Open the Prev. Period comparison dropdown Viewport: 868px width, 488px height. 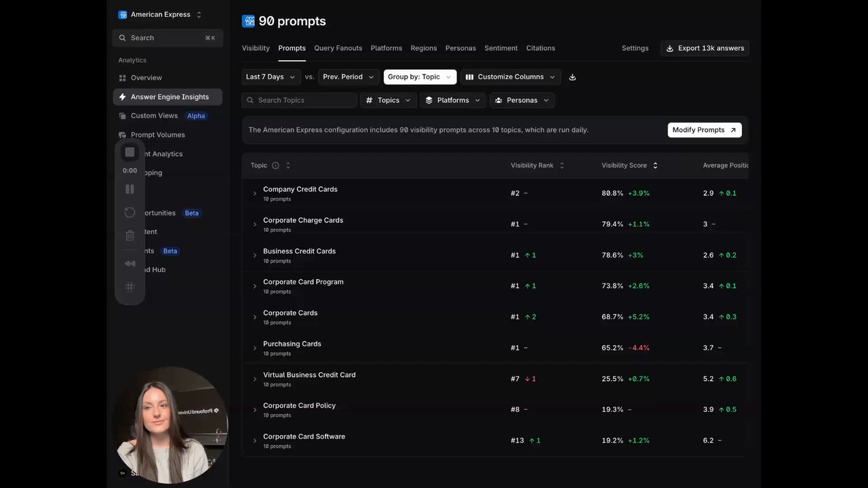349,77
